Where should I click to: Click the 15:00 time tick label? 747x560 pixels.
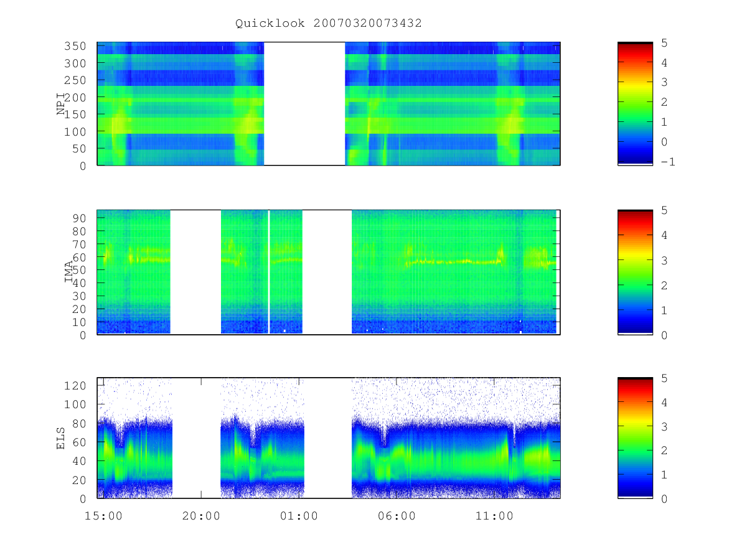[103, 516]
